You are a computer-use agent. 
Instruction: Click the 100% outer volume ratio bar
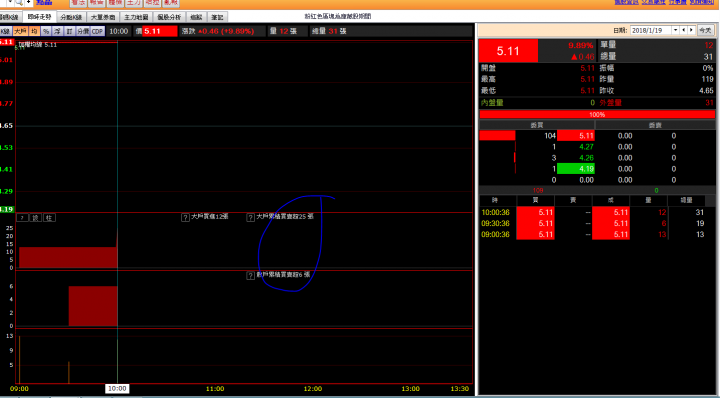tap(597, 114)
